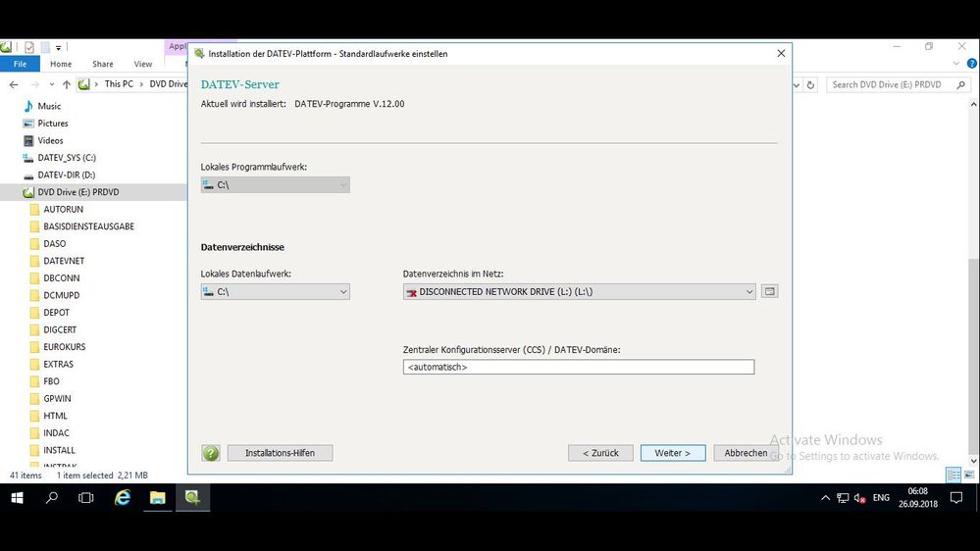The height and width of the screenshot is (551, 980).
Task: Switch to the Share ribbon tab
Action: coord(102,64)
